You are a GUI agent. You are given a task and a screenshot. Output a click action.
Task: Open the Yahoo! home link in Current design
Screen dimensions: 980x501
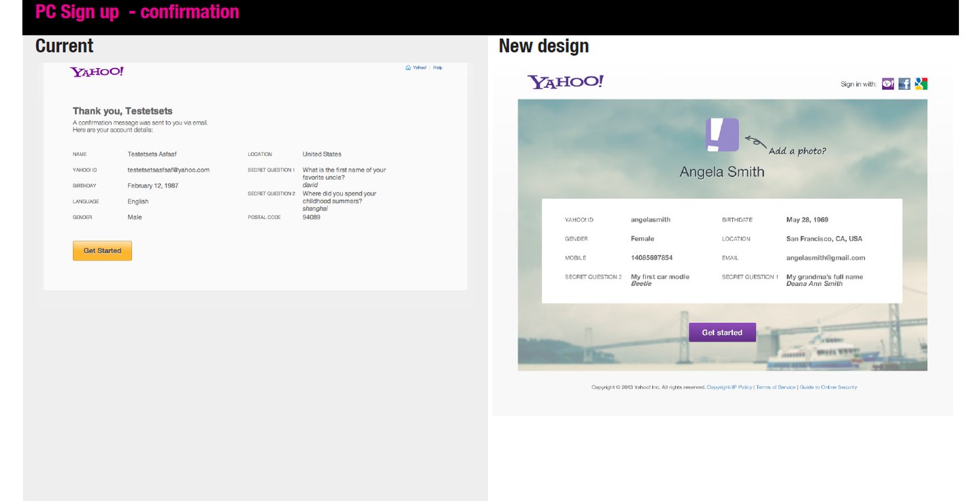[x=419, y=67]
